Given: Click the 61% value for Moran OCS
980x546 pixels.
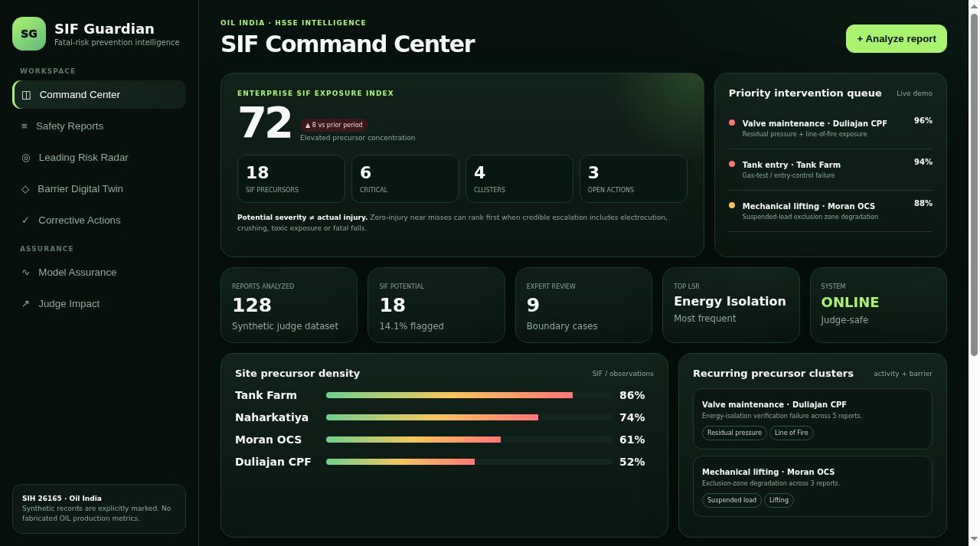Looking at the screenshot, I should [632, 440].
